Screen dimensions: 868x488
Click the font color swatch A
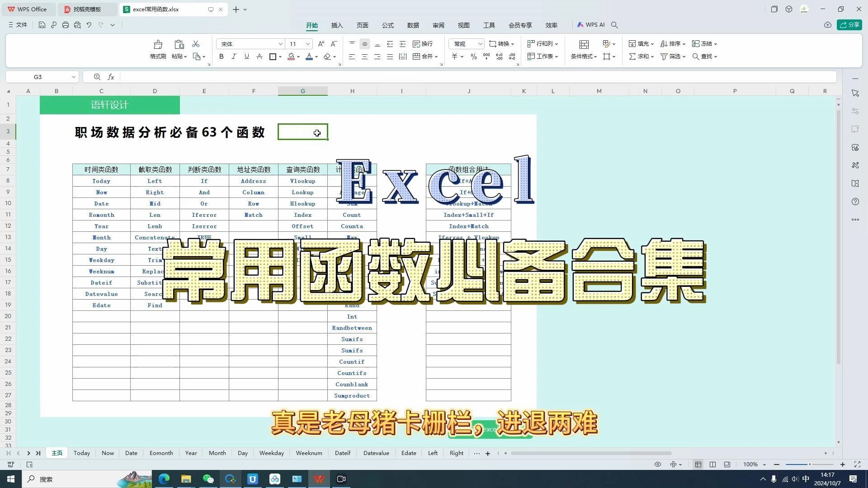(309, 56)
